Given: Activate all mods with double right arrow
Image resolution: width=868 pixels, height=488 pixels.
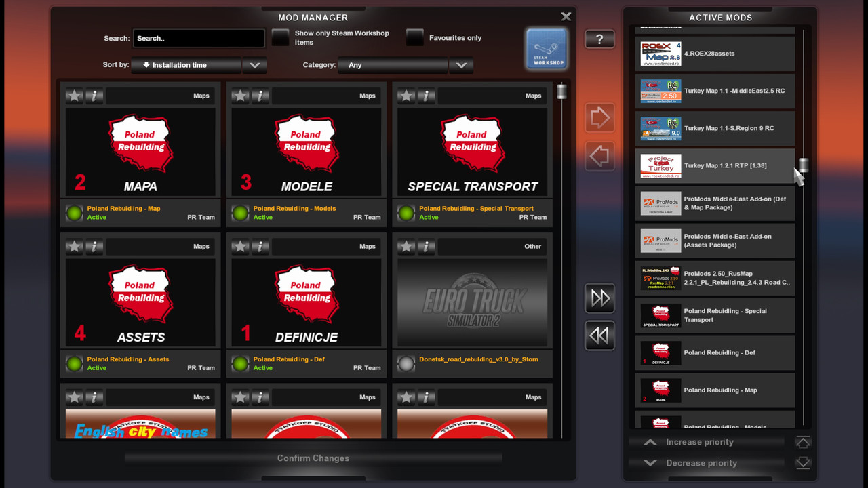Looking at the screenshot, I should [x=600, y=298].
